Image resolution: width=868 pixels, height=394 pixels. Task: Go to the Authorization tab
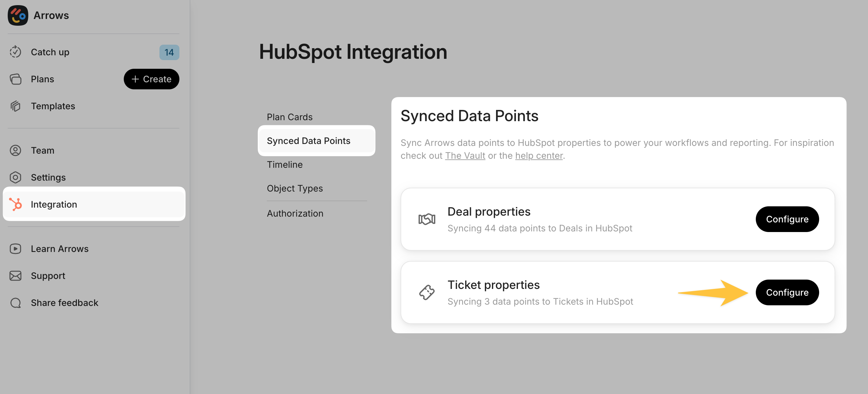click(295, 213)
